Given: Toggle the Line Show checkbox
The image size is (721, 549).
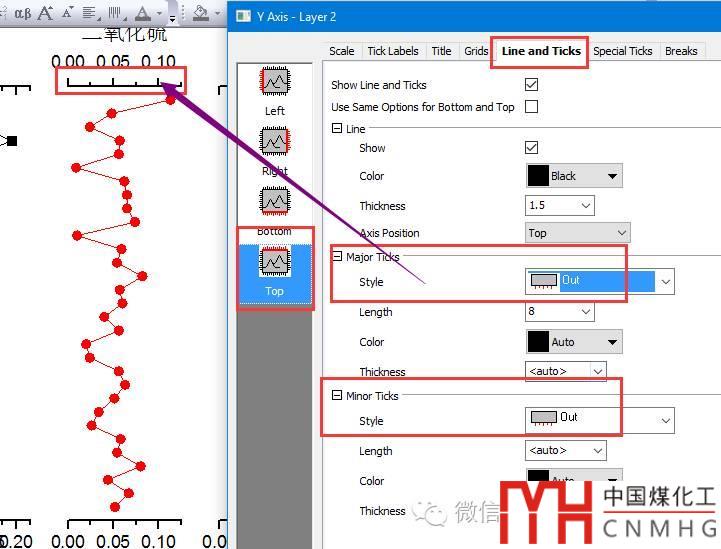Looking at the screenshot, I should [x=532, y=148].
